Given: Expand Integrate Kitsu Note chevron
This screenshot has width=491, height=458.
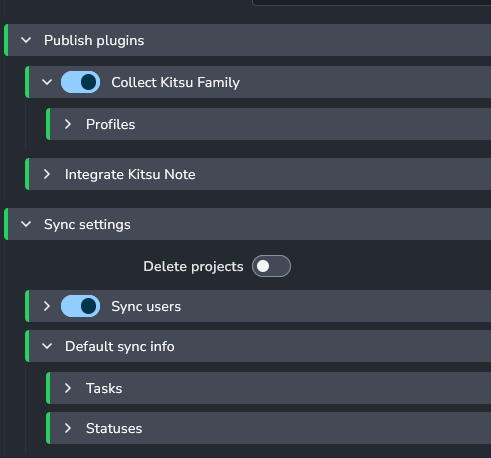Looking at the screenshot, I should (x=47, y=174).
